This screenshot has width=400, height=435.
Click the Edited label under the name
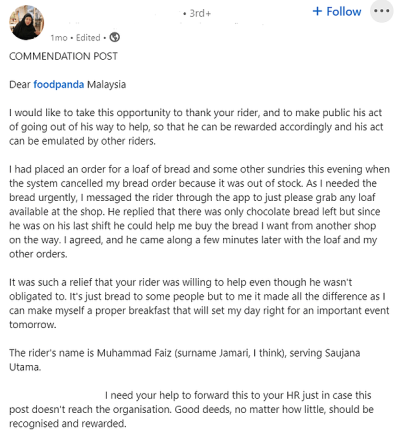88,38
